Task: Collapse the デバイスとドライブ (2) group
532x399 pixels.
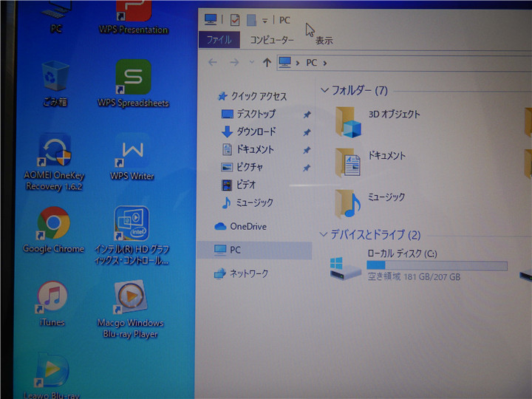Action: (324, 234)
